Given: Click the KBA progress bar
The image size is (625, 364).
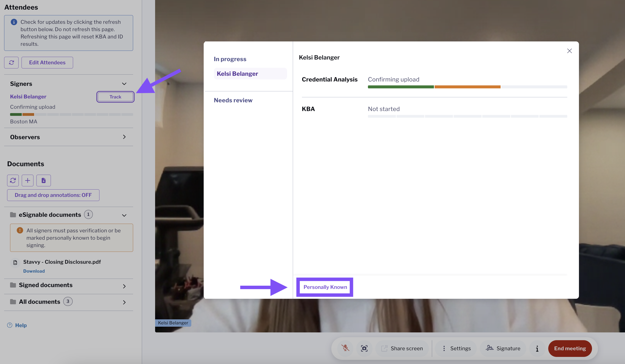Looking at the screenshot, I should (x=467, y=116).
